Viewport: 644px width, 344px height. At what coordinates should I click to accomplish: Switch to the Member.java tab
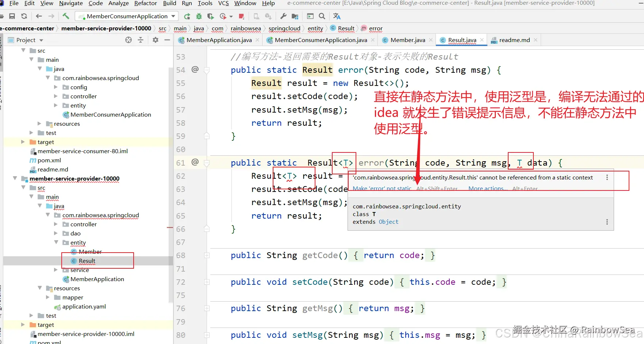tap(408, 40)
